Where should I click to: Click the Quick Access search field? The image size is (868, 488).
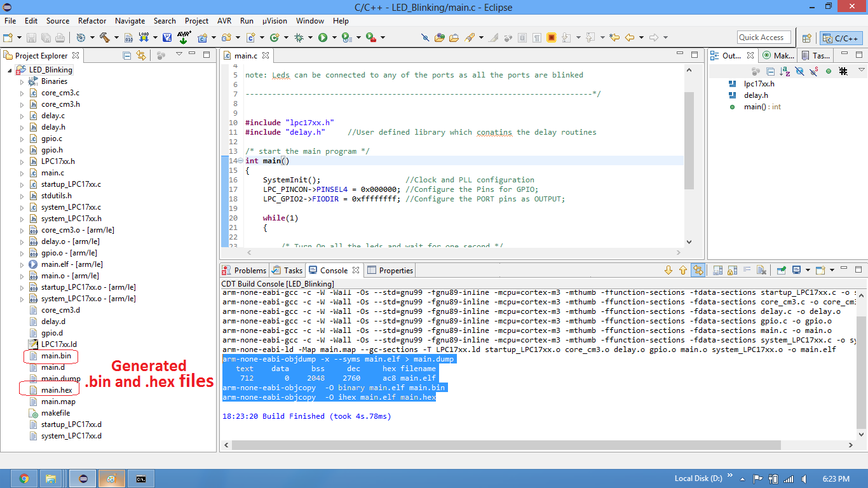click(764, 37)
